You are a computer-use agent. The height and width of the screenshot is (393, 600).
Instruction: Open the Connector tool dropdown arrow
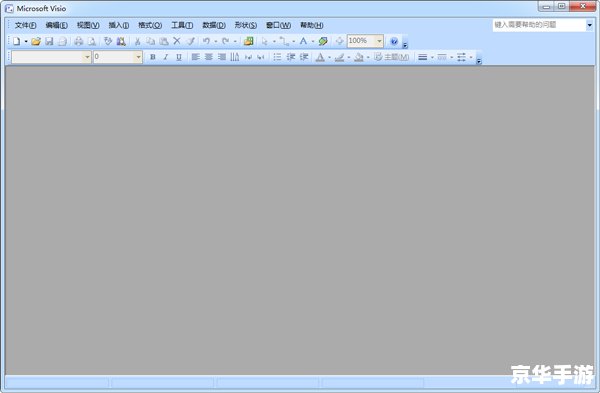293,41
